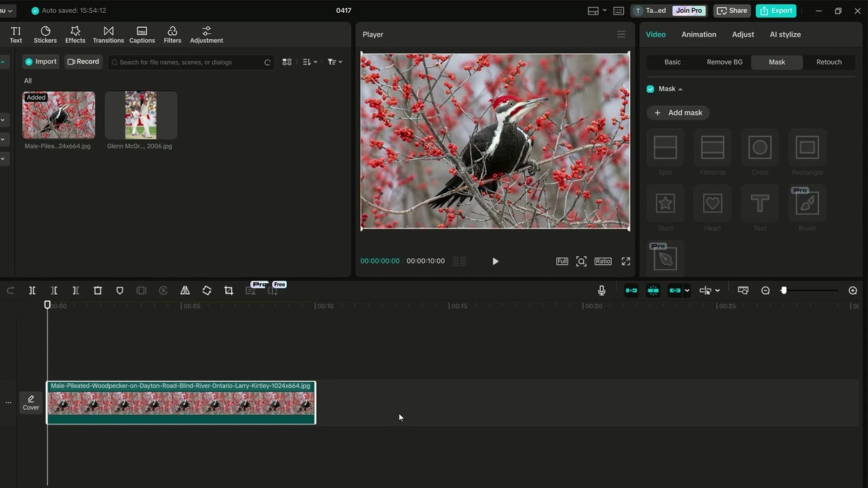The image size is (868, 488).
Task: Open the Filters panel
Action: tap(172, 35)
